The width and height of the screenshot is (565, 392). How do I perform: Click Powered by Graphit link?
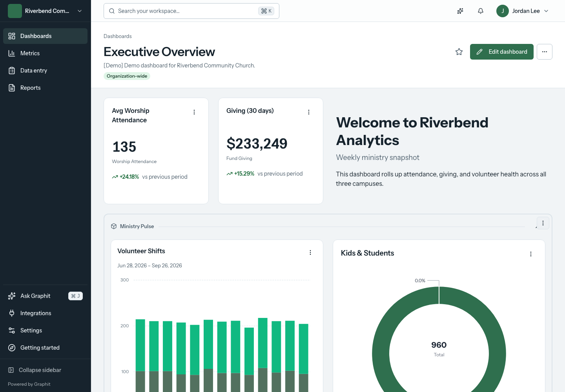coord(29,384)
